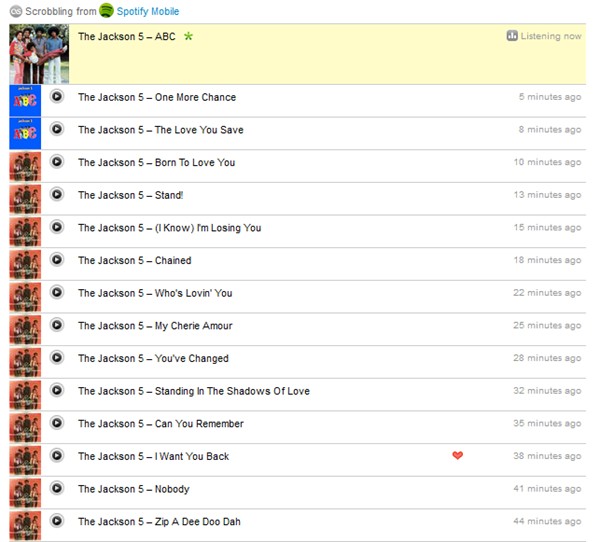Play Standing In The Shadows Of Love

(57, 390)
